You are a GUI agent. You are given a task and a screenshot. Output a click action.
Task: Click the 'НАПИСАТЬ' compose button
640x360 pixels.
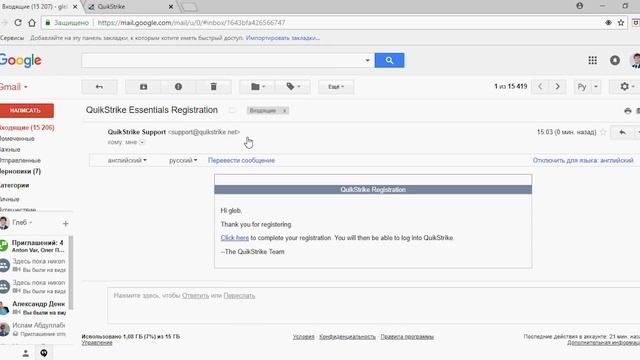pyautogui.click(x=26, y=111)
